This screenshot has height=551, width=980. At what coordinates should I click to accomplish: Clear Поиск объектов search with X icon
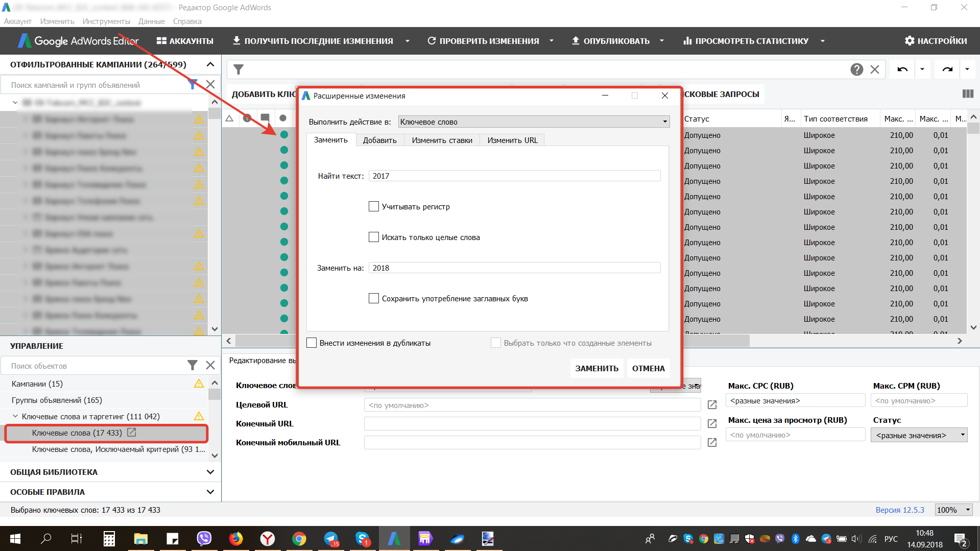(210, 365)
